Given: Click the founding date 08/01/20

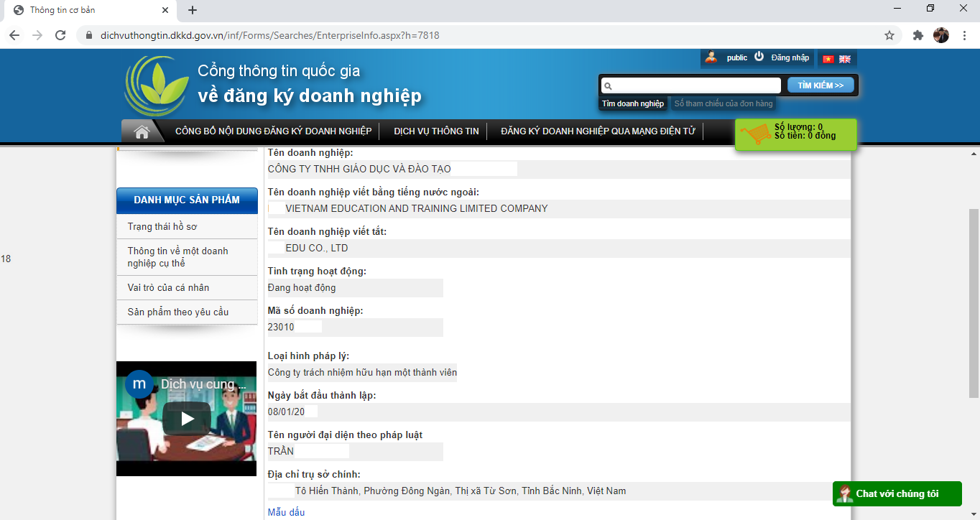Looking at the screenshot, I should pos(286,412).
